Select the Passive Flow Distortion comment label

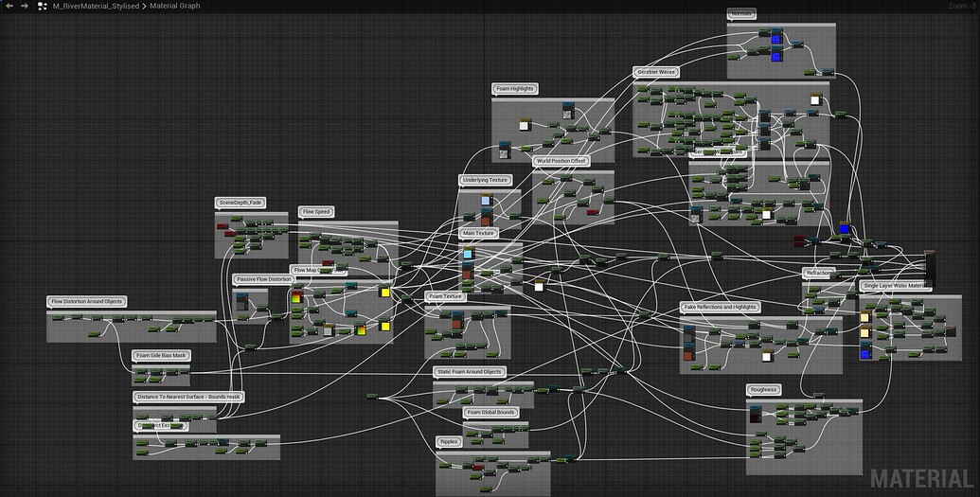(264, 279)
